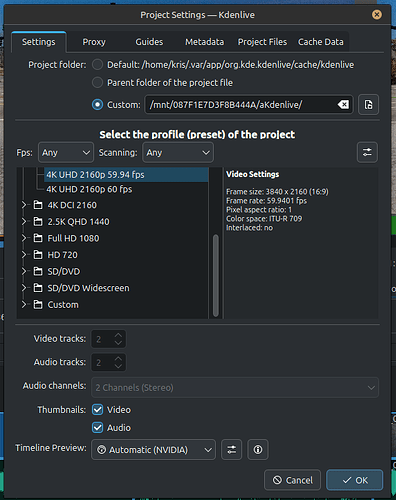Open the Scanning filter dropdown
The width and height of the screenshot is (396, 500).
click(x=178, y=152)
